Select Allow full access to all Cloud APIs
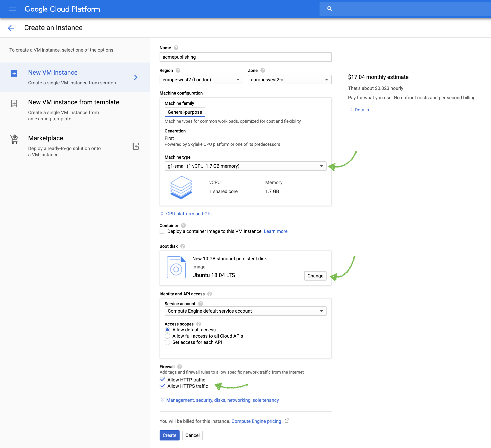The image size is (491, 448). 167,336
